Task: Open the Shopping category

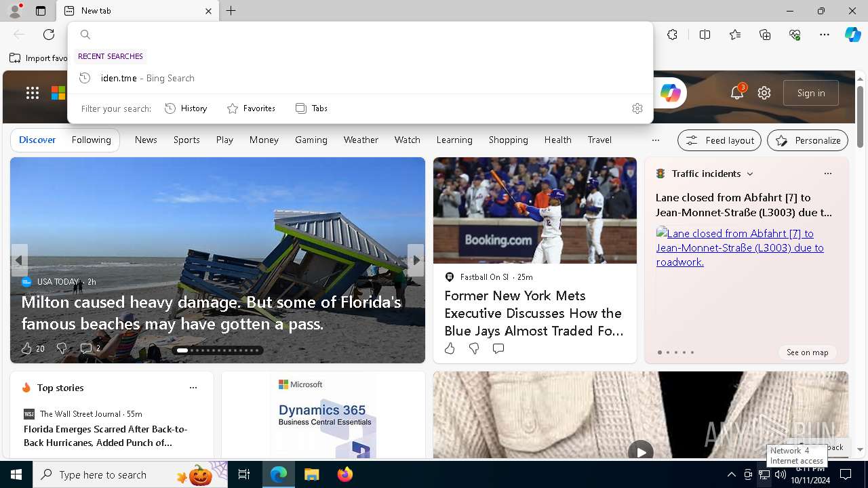Action: point(509,140)
